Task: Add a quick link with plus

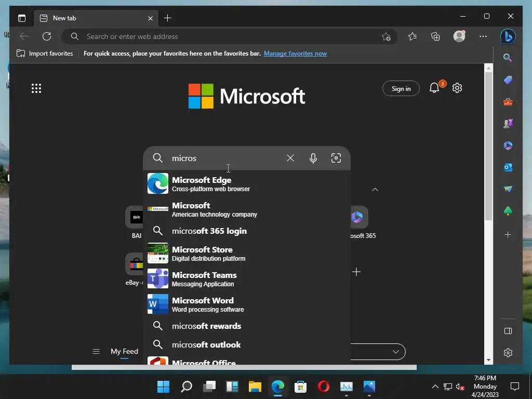Action: click(x=356, y=272)
